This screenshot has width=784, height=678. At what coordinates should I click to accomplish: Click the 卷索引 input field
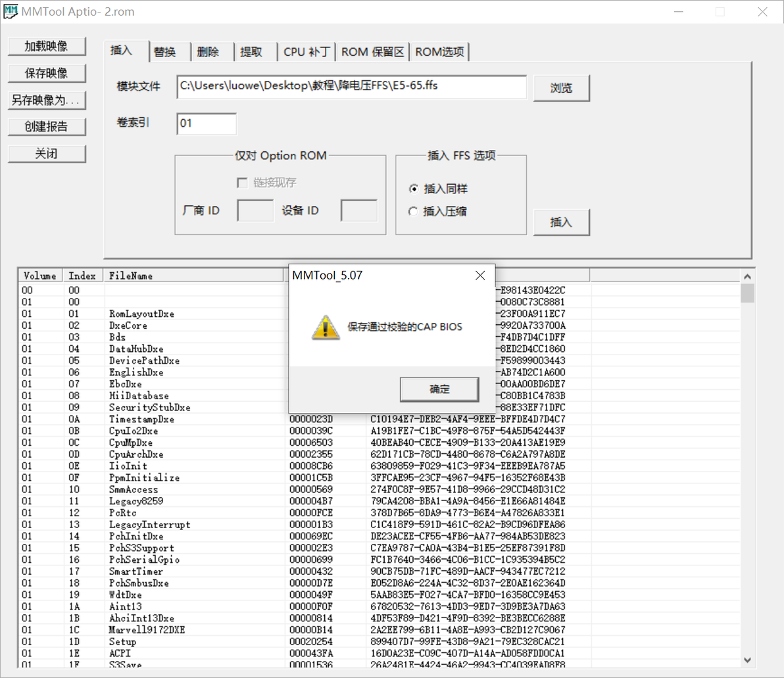pyautogui.click(x=206, y=124)
